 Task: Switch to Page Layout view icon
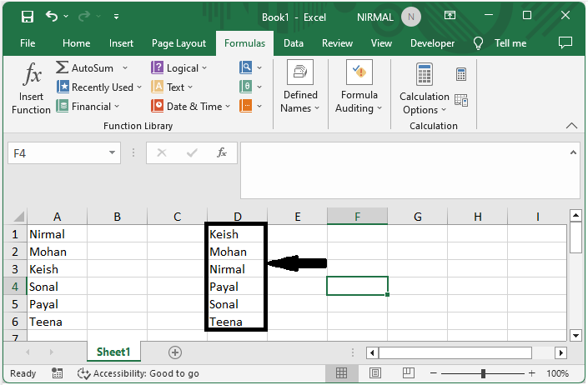pyautogui.click(x=375, y=373)
